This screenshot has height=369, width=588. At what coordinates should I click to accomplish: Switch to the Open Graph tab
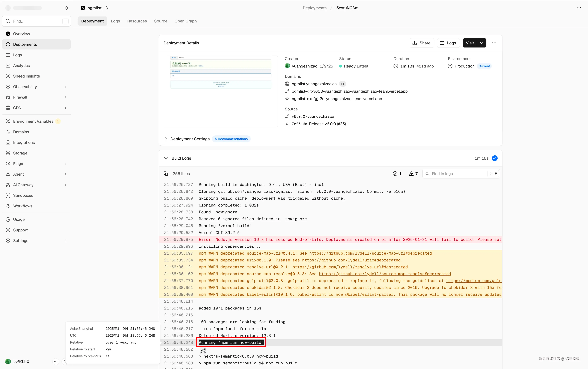point(185,21)
